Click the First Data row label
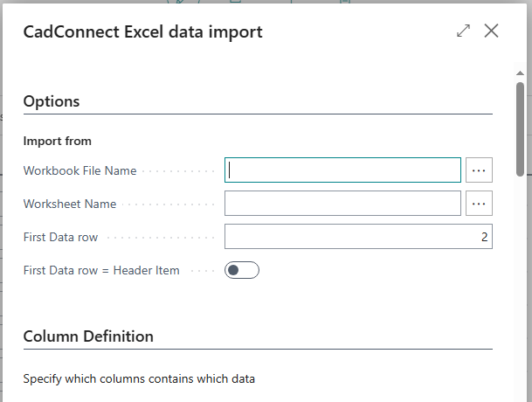Image resolution: width=532 pixels, height=402 pixels. pos(60,237)
